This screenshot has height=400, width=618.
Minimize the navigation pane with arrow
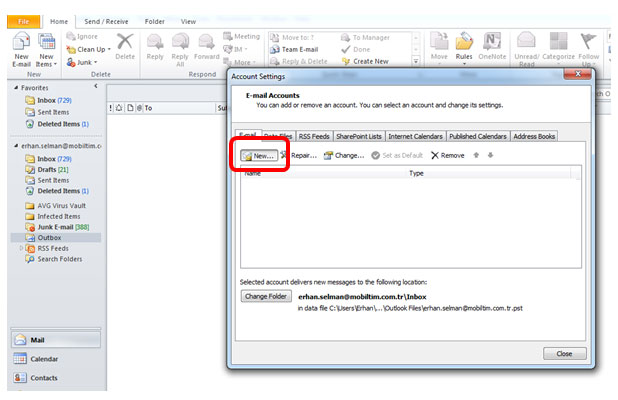(96, 86)
